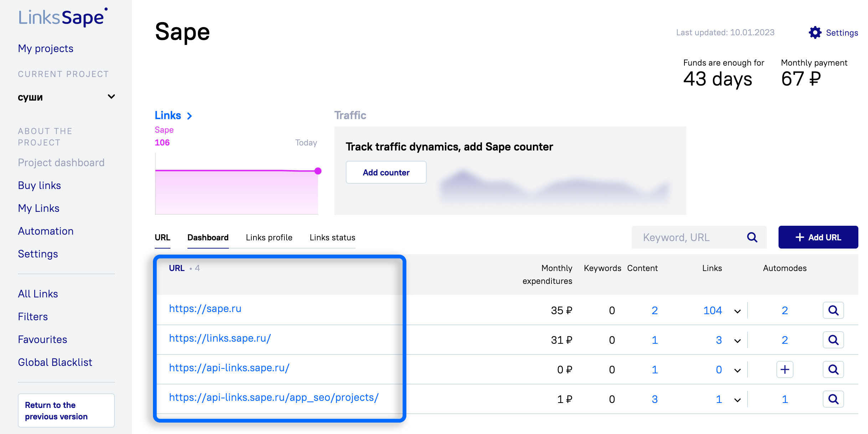Expand links chevron in https://api-links.sape.ru/ row
Screen dimensions: 868x434
coord(738,370)
